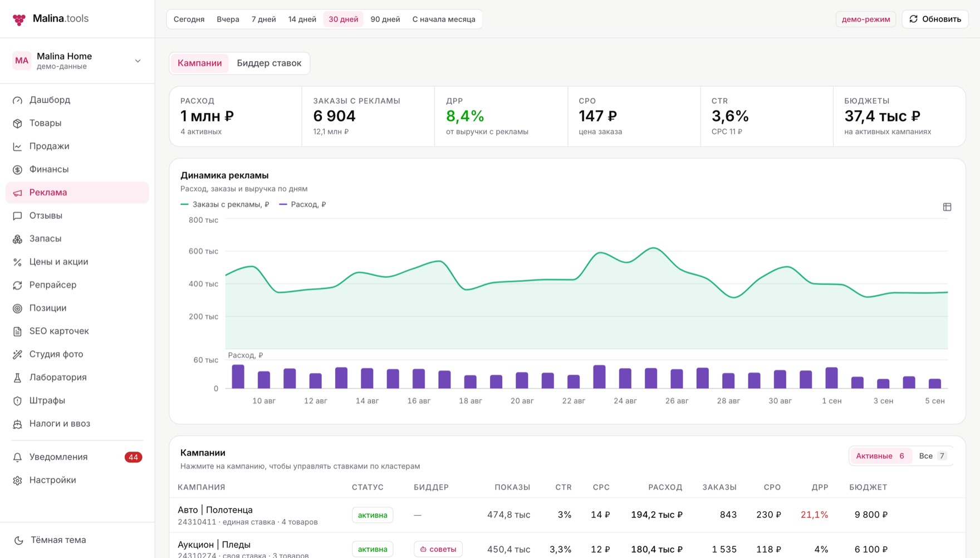Sort table by Бюджет column
Image resolution: width=980 pixels, height=558 pixels.
click(x=868, y=487)
